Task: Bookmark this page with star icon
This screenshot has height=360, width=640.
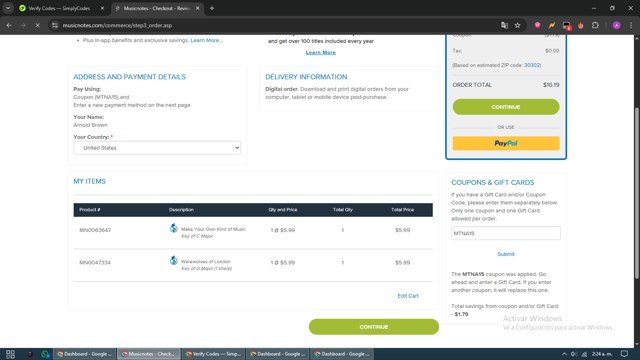Action: [518, 25]
